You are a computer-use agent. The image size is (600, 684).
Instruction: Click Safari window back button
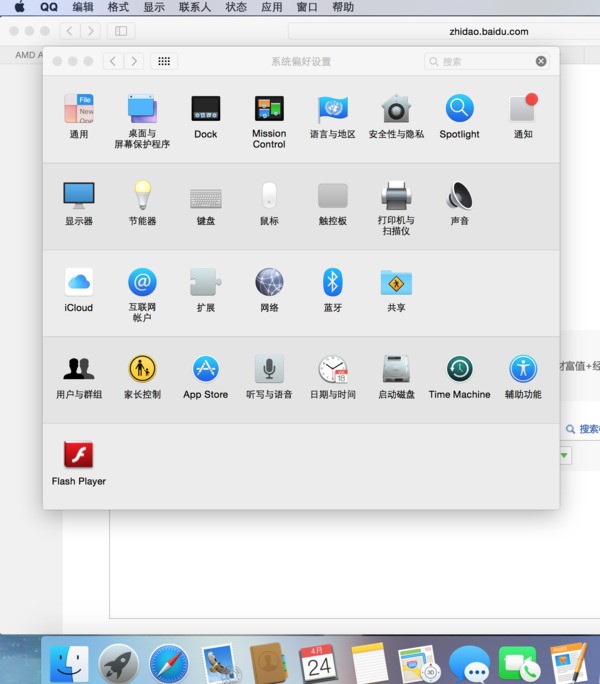tap(69, 31)
